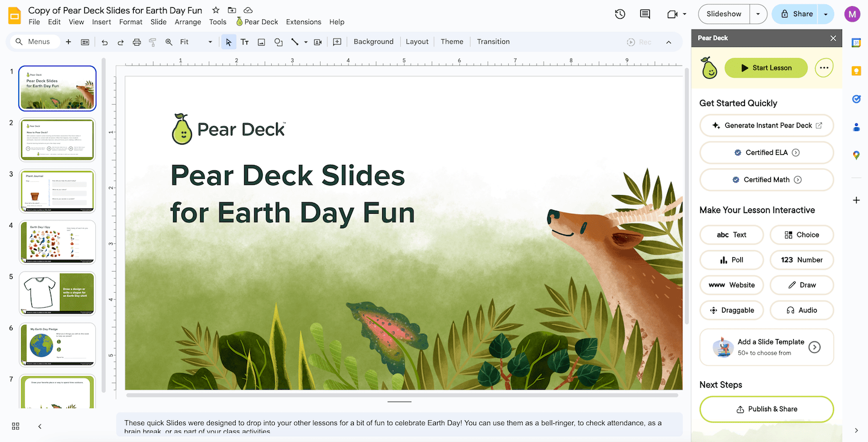Get add-ons with the plus icon
868x442 pixels.
coord(856,200)
